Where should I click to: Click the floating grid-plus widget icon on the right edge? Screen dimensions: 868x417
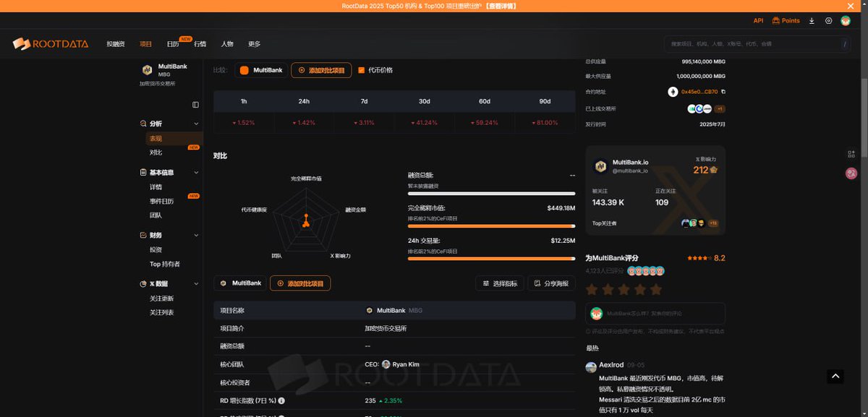pyautogui.click(x=851, y=154)
